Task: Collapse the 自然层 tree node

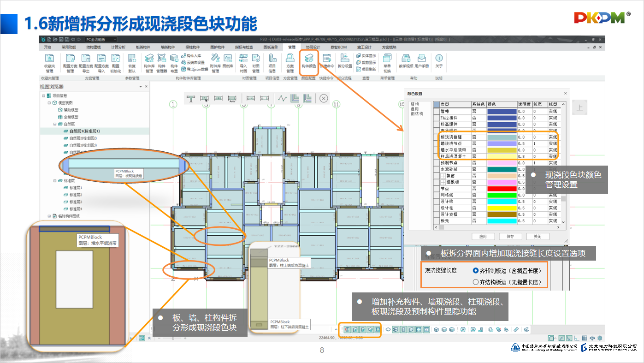Action: click(54, 124)
